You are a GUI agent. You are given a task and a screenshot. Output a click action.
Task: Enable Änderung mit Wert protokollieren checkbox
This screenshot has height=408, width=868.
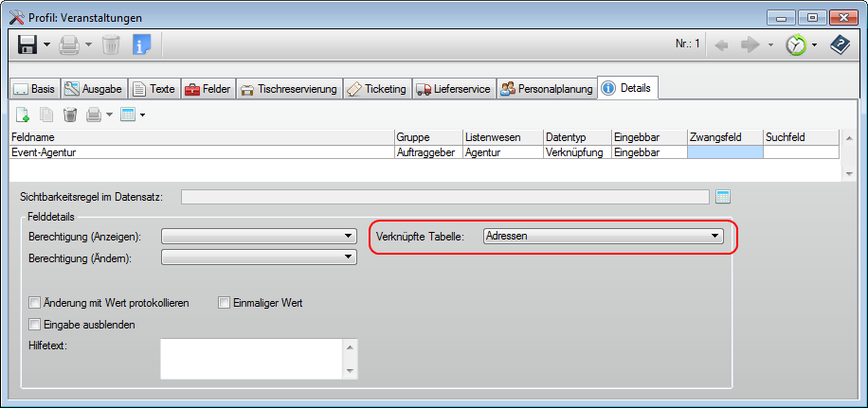click(x=35, y=303)
